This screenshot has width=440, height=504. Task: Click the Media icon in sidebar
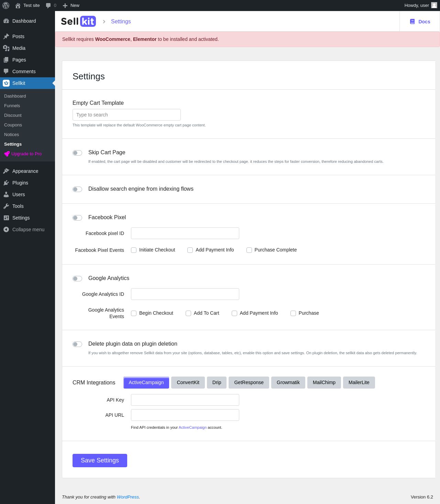[6, 48]
